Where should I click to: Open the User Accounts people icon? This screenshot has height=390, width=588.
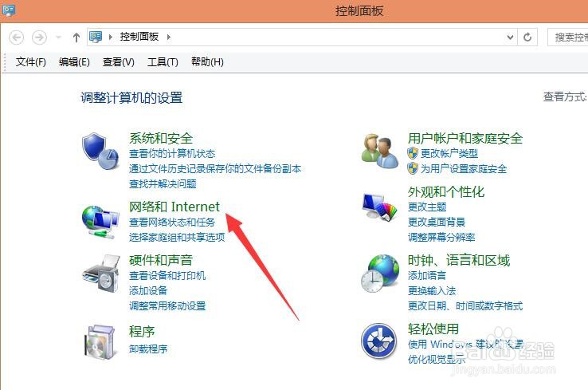[380, 151]
